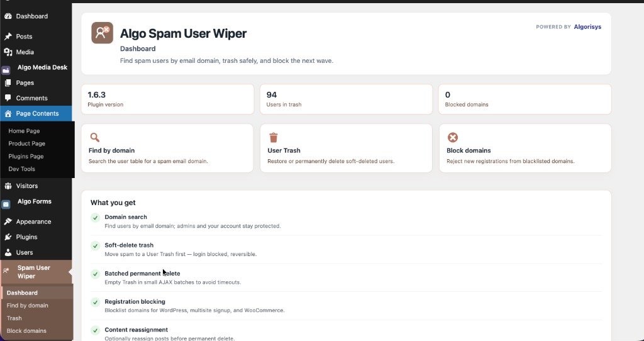Click the 'What you get' heading
The image size is (644, 341).
[x=113, y=203]
